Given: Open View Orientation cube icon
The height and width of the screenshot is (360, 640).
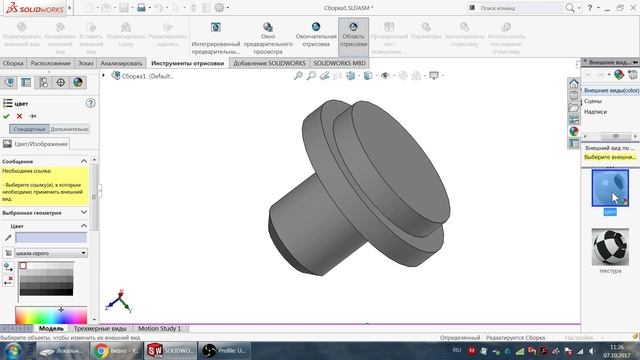Looking at the screenshot, I should coord(351,76).
